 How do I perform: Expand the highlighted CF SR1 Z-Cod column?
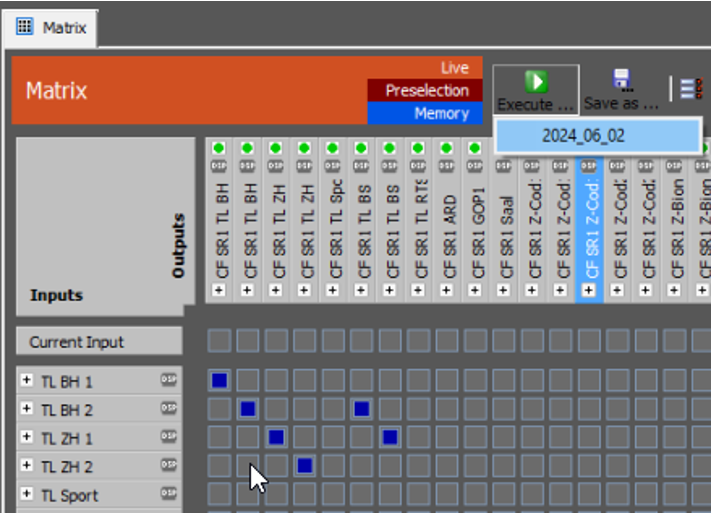click(588, 290)
